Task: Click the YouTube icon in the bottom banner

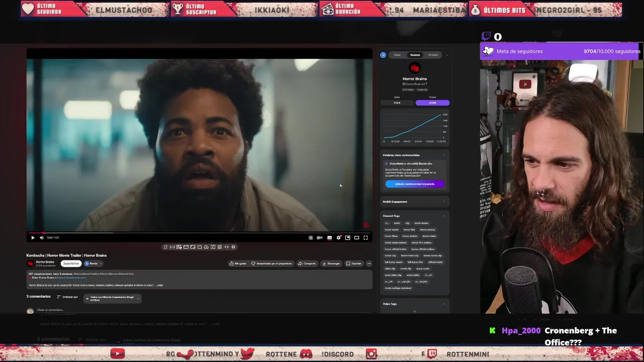Action: [x=117, y=354]
